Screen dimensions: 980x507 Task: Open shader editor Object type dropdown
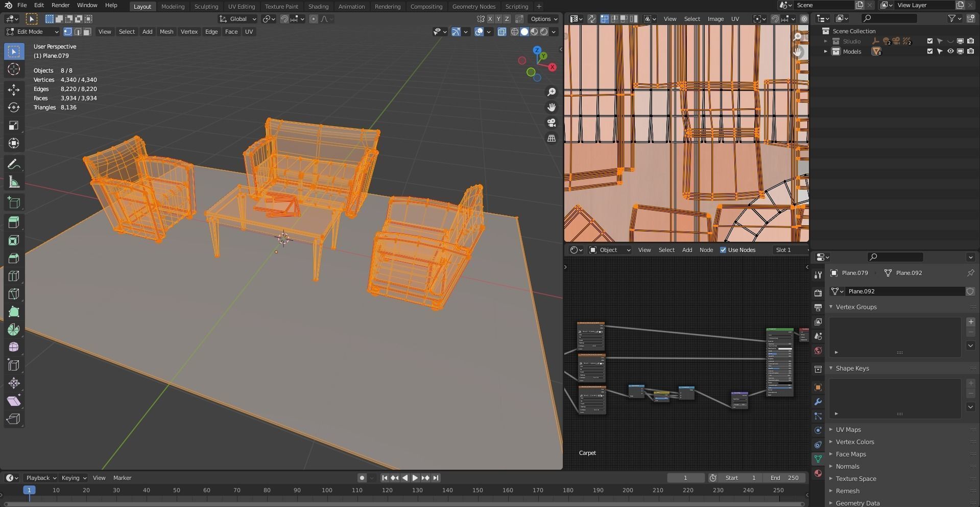click(610, 250)
